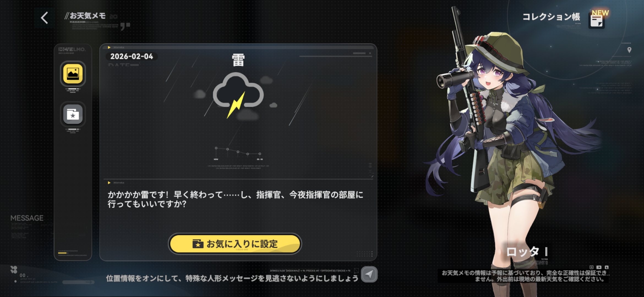The width and height of the screenshot is (644, 297).
Task: Open the コレクション帳 notebook icon marked NEW
Action: click(x=597, y=21)
